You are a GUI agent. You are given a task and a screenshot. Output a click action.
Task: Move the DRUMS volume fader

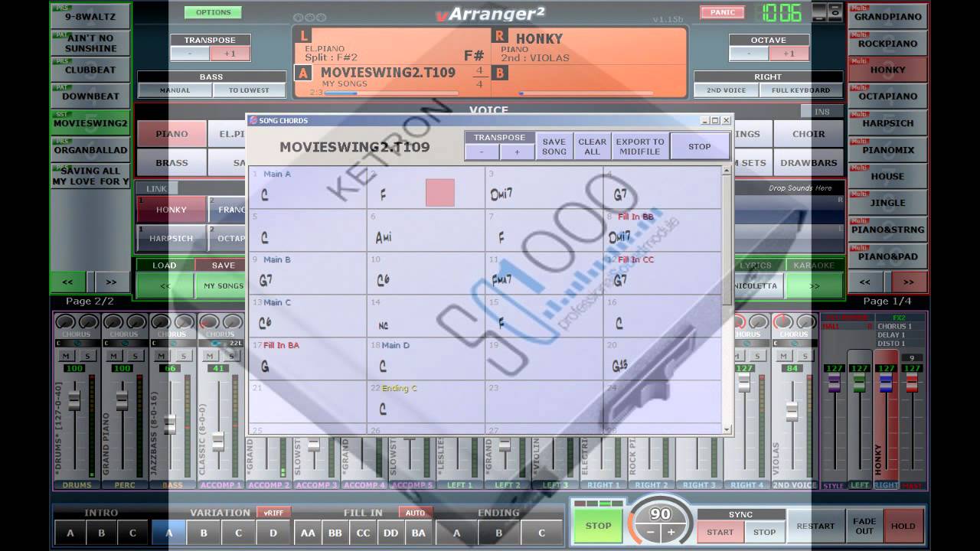[x=74, y=400]
